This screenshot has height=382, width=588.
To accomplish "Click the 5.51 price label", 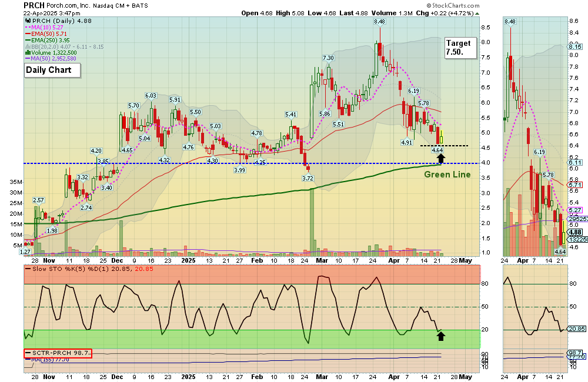I will coord(338,124).
